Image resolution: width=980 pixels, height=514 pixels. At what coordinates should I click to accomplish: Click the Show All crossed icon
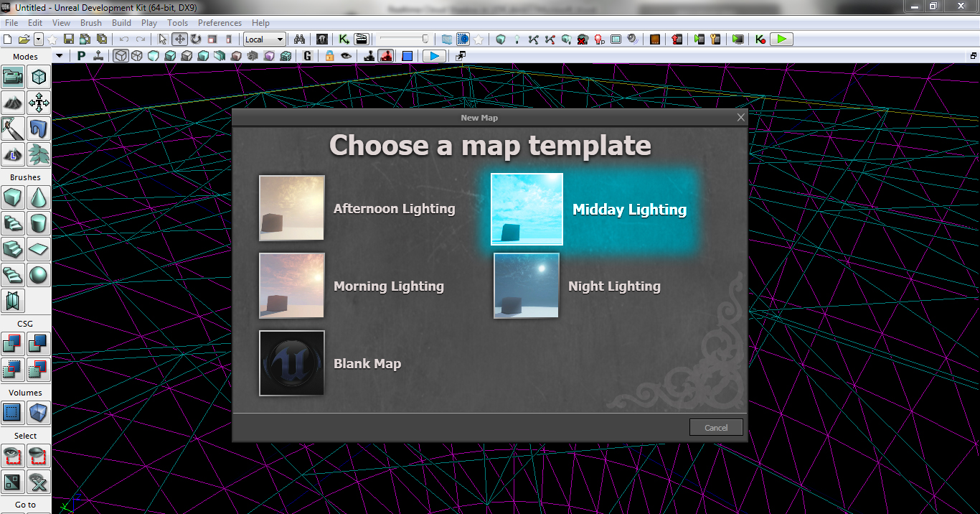(x=39, y=482)
